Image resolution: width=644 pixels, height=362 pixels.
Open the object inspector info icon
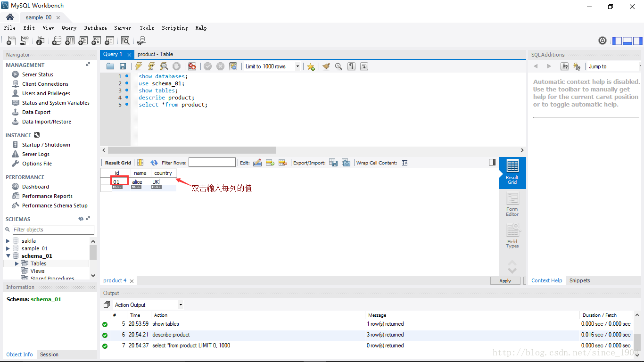(x=40, y=41)
